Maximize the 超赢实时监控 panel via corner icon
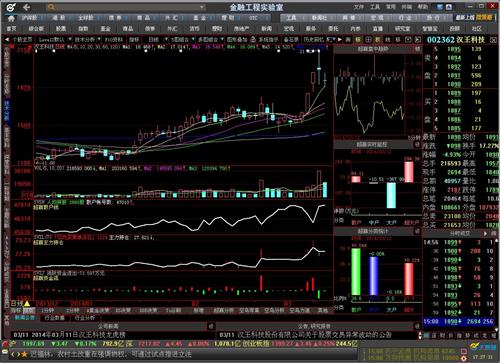Screen dimensions: 500x363 click(x=417, y=144)
